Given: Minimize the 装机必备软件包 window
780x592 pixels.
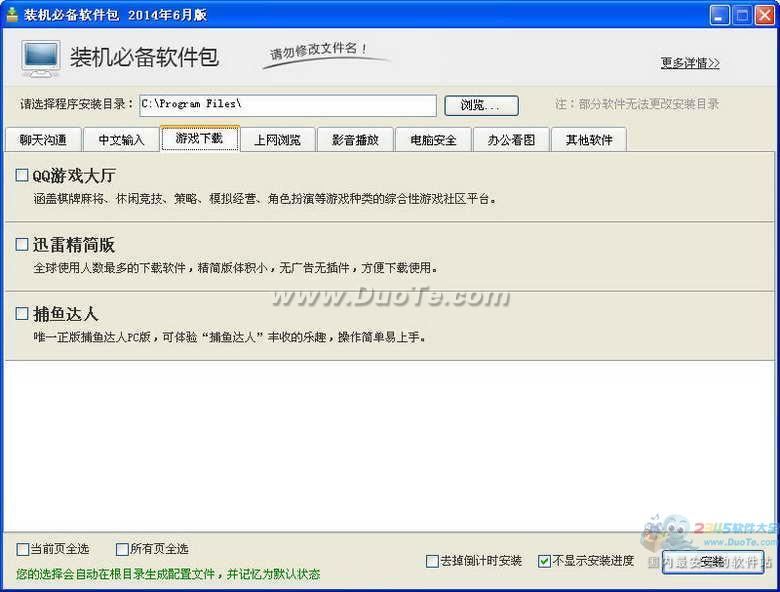Looking at the screenshot, I should 719,15.
